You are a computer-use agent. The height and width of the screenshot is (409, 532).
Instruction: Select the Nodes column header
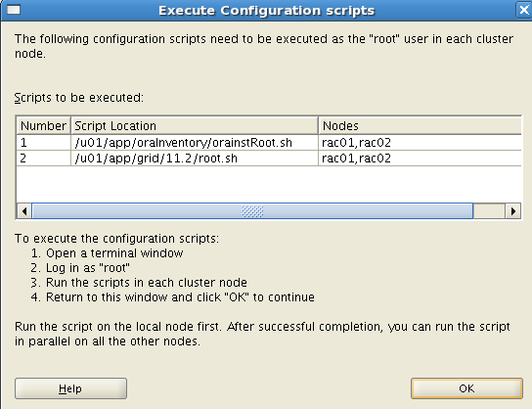tap(421, 125)
